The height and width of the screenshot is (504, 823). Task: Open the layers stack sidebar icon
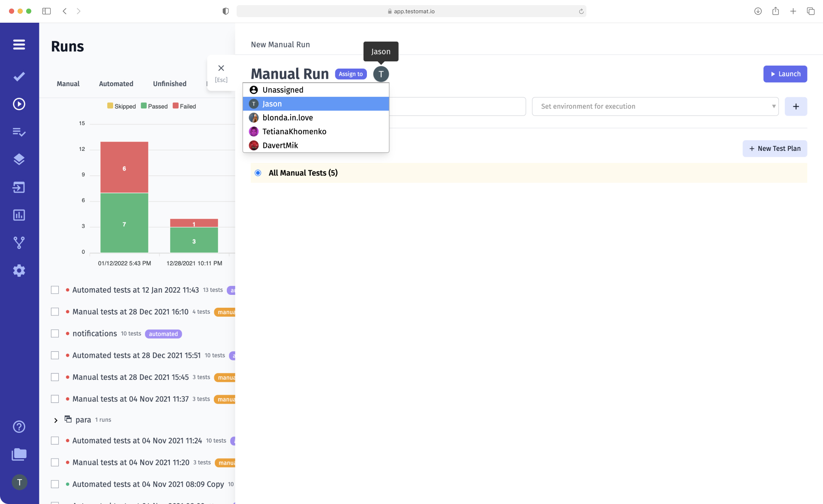click(19, 159)
